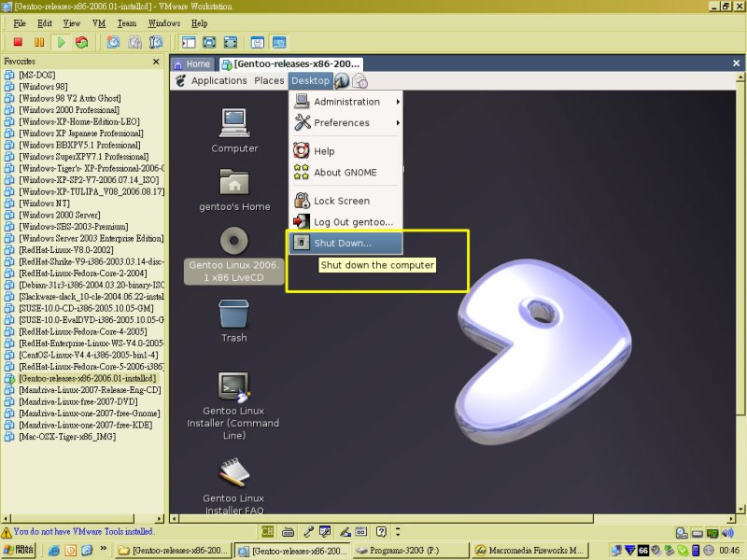Screen dimensions: 747x560
Task: Enter Full Screen mode via toolbar icon
Action: coord(230,42)
